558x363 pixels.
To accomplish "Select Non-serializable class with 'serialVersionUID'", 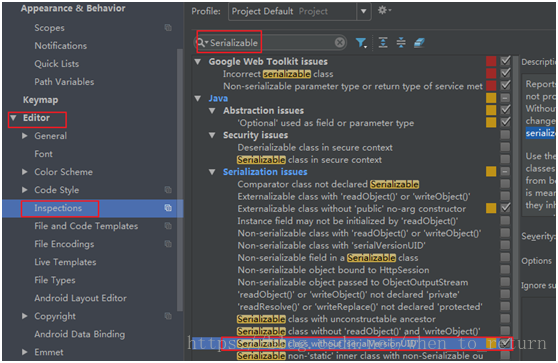I will point(331,246).
